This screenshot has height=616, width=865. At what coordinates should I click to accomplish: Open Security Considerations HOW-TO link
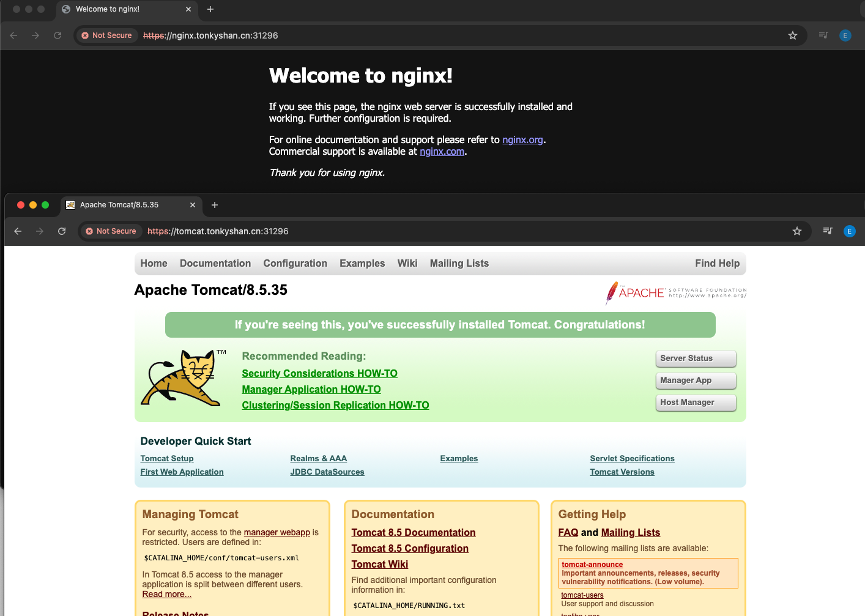pyautogui.click(x=319, y=374)
